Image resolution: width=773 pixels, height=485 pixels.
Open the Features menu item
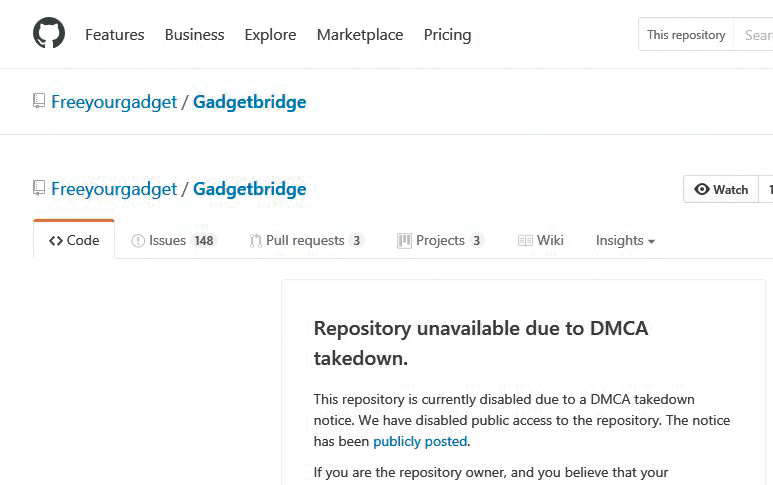tap(115, 35)
